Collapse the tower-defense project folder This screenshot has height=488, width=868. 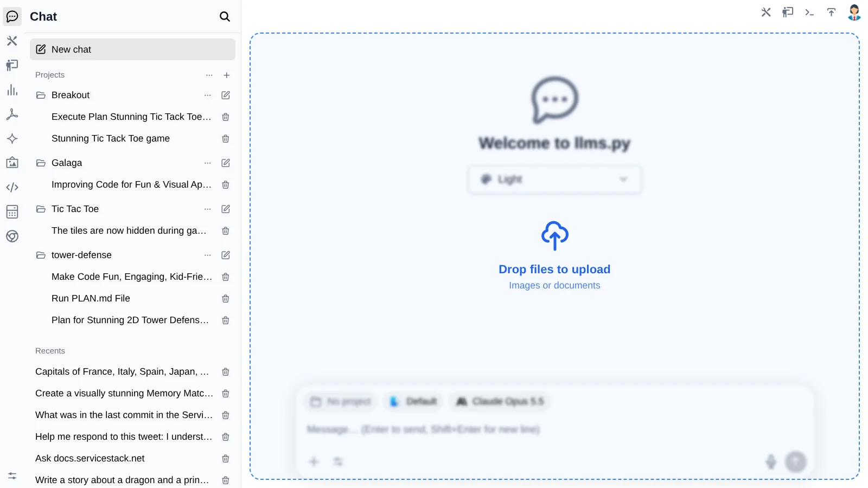pyautogui.click(x=41, y=255)
